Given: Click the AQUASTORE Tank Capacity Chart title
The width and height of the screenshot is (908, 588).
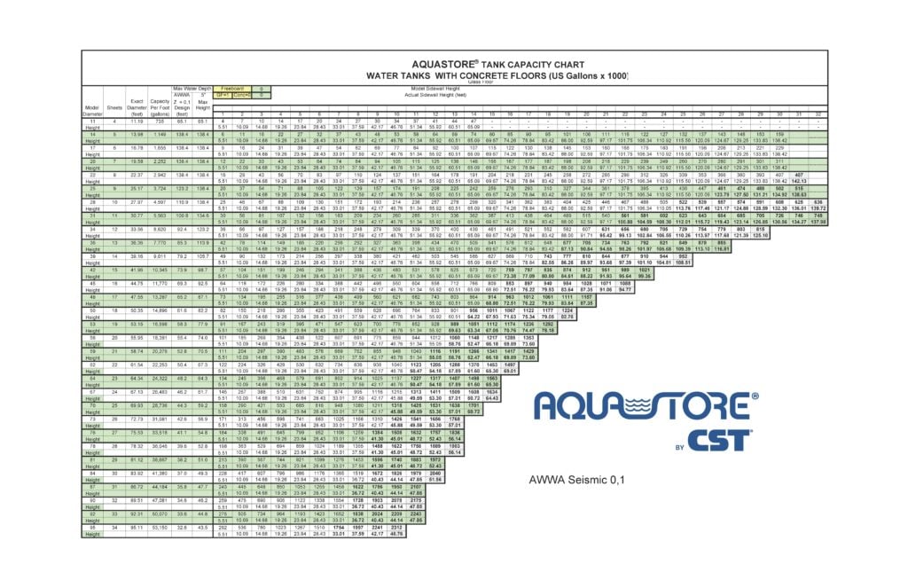Looking at the screenshot, I should pyautogui.click(x=498, y=65).
